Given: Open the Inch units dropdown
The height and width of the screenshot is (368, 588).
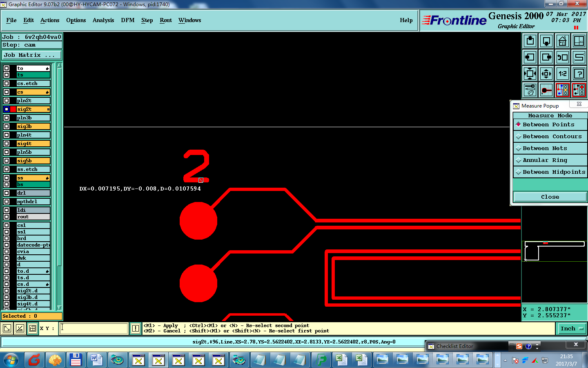Looking at the screenshot, I should pos(572,328).
